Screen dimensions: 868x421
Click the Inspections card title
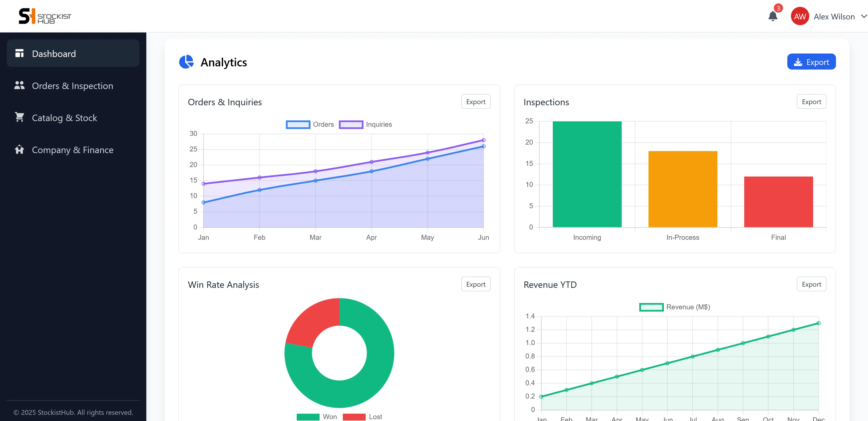pyautogui.click(x=546, y=102)
